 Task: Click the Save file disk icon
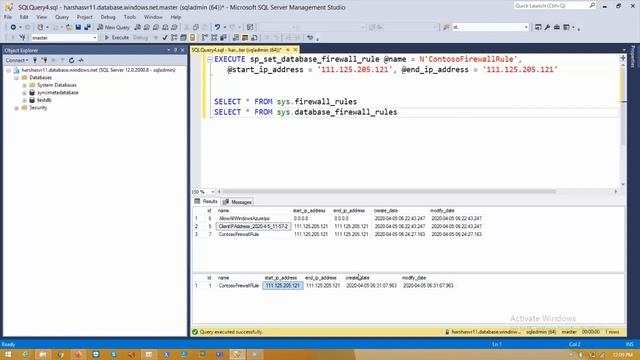point(78,27)
